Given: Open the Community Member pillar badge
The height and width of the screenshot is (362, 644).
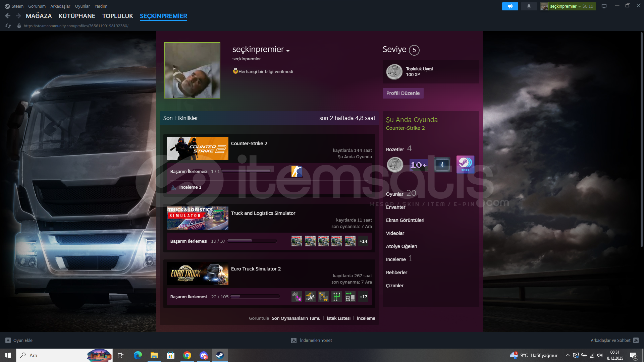Looking at the screenshot, I should (395, 165).
